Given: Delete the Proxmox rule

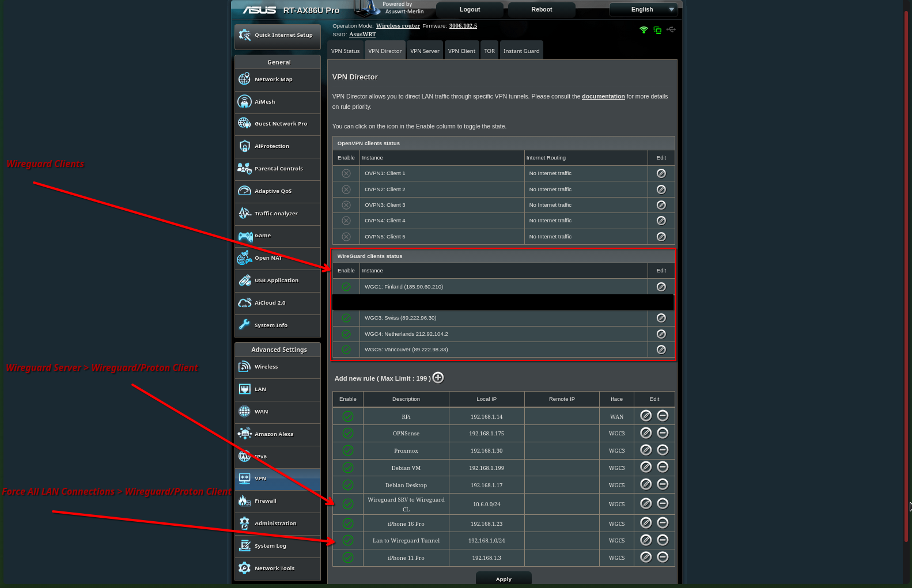Looking at the screenshot, I should 663,450.
